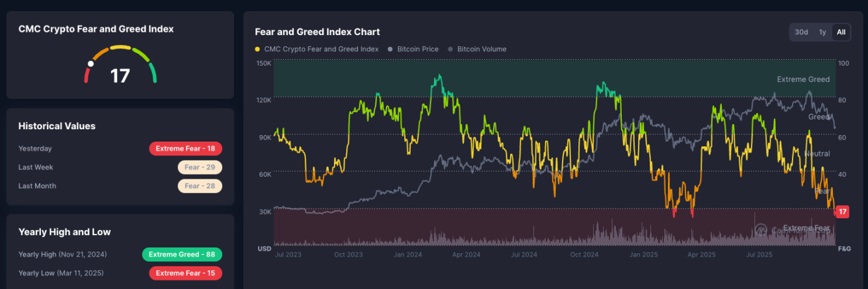Click the Fear and Greed Index Chart title
The width and height of the screenshot is (868, 289).
click(317, 32)
